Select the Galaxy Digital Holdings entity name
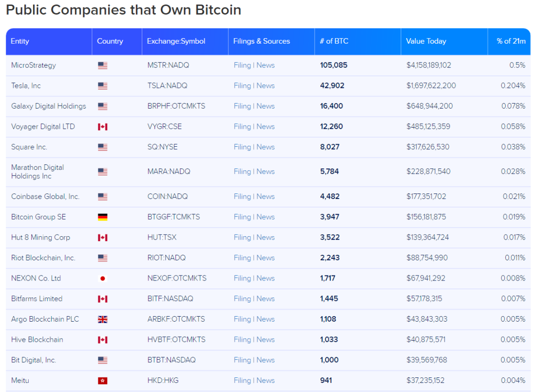This screenshot has width=543, height=392. (x=48, y=106)
